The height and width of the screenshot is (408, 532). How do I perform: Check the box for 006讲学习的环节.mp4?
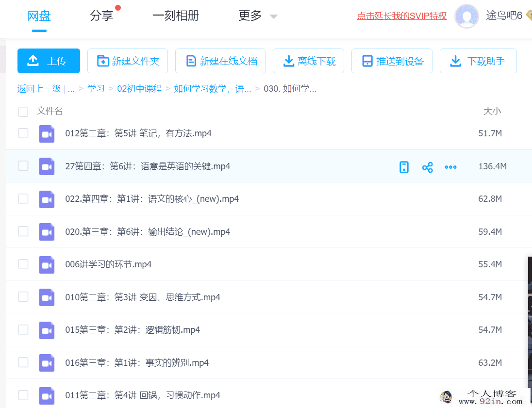[x=23, y=264]
